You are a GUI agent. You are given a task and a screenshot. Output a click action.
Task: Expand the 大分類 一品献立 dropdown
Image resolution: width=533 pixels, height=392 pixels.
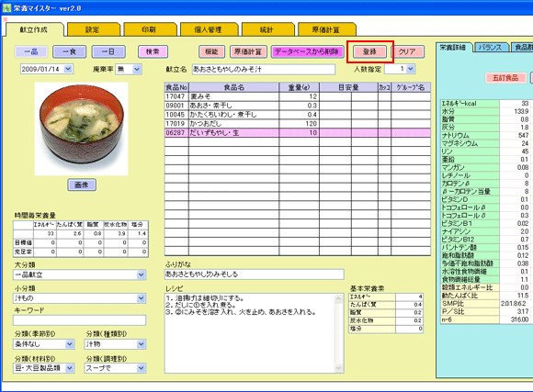[x=142, y=274]
